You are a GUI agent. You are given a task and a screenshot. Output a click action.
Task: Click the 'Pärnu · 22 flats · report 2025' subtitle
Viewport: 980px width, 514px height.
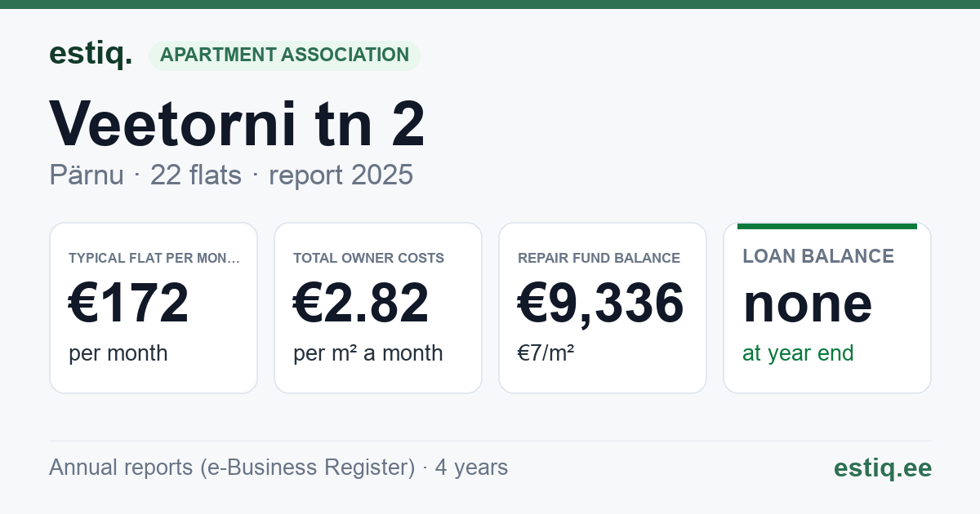(231, 175)
